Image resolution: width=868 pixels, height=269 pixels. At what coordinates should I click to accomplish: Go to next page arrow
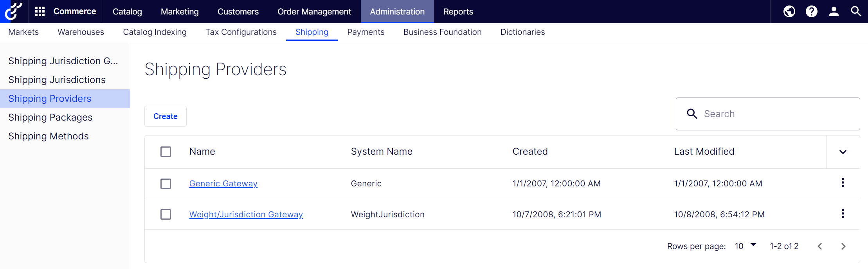pyautogui.click(x=843, y=246)
